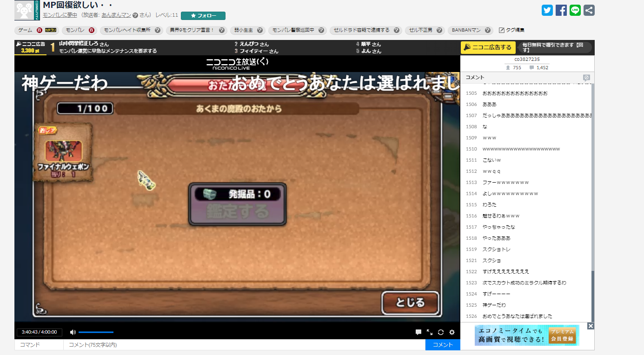Viewport: 644px width, 355px height.
Task: Edit tags with タグ編集
Action: [x=511, y=30]
